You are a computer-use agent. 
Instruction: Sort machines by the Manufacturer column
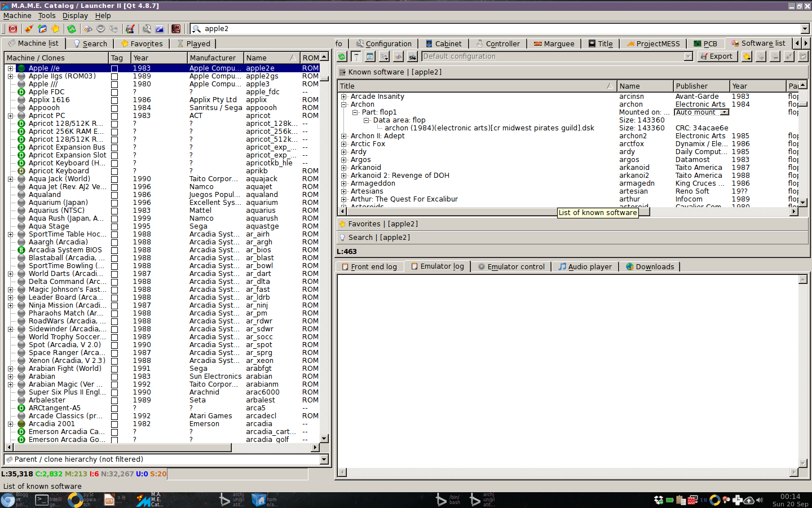point(215,58)
